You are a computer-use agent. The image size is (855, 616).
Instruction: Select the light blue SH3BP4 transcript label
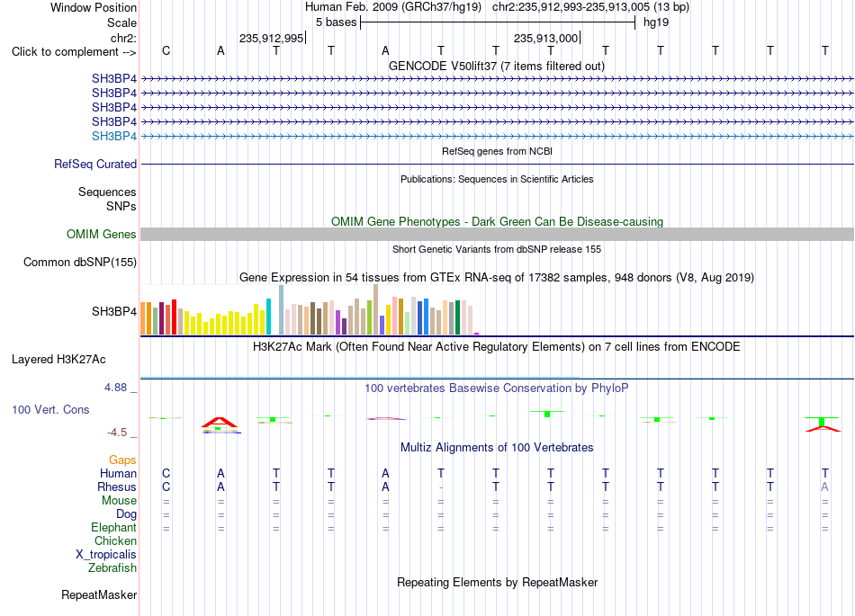pyautogui.click(x=114, y=136)
